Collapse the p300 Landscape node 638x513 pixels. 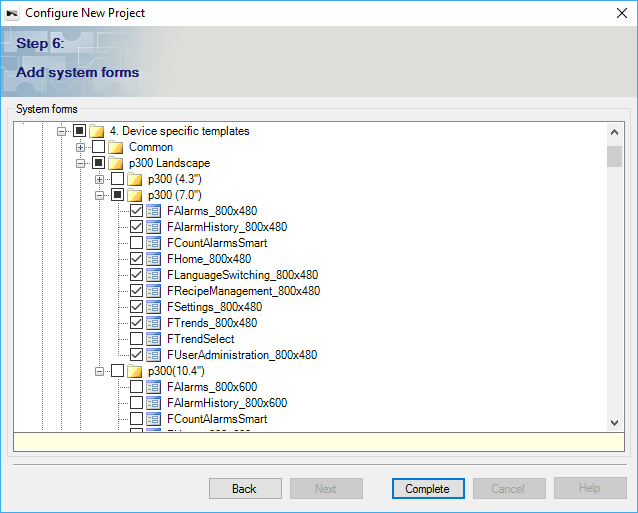point(81,164)
